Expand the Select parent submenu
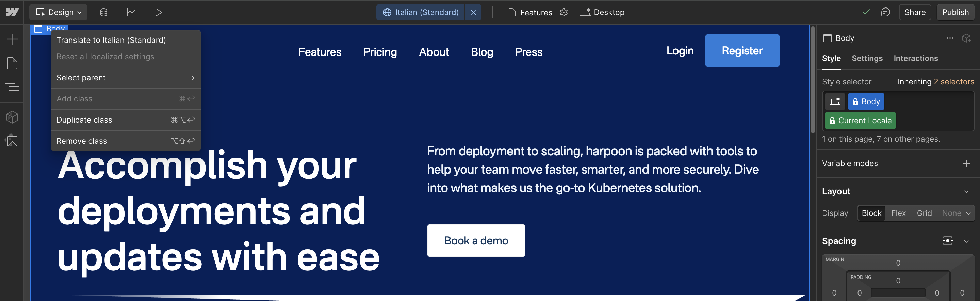 pyautogui.click(x=126, y=78)
